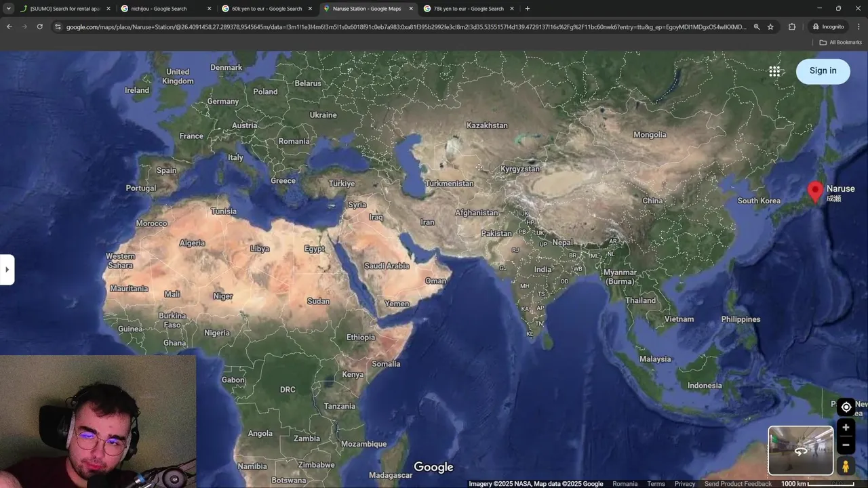868x488 pixels.
Task: Expand the collapsed side panel
Action: click(x=7, y=270)
